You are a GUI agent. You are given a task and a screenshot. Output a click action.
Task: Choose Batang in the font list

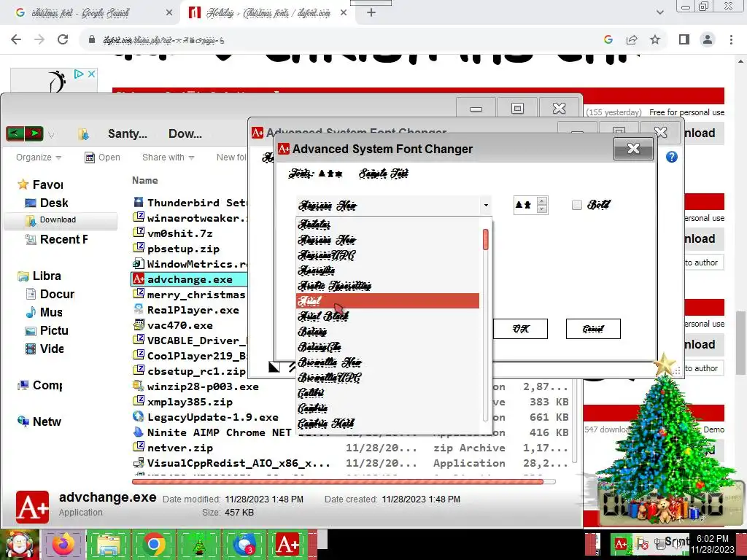(x=388, y=332)
